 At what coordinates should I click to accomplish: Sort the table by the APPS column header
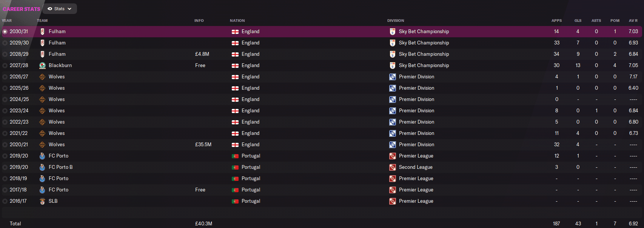[556, 21]
